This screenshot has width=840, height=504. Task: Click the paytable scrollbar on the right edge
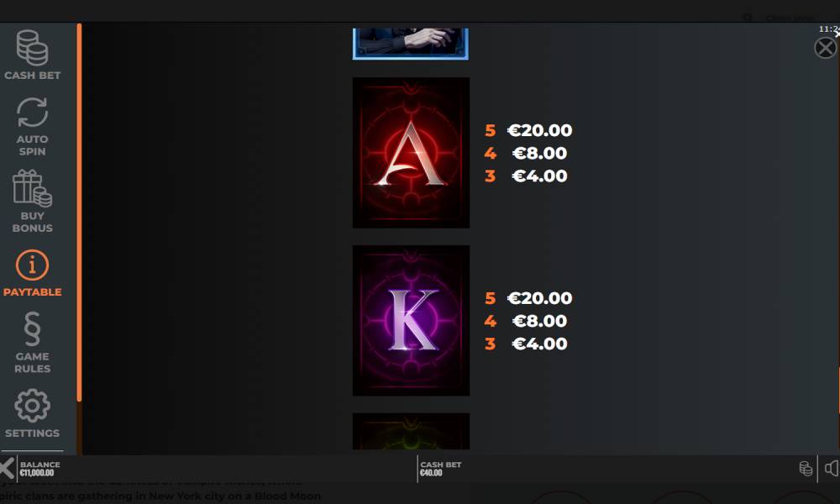[x=838, y=390]
